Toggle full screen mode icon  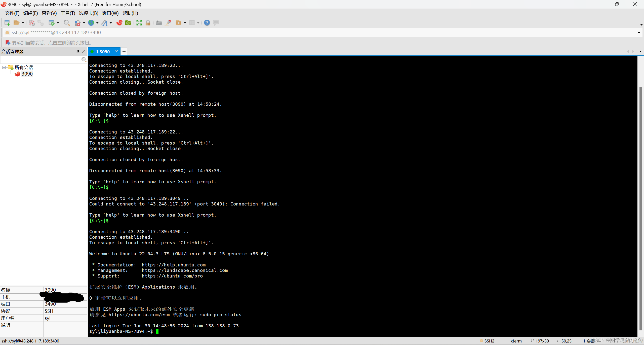coord(139,23)
